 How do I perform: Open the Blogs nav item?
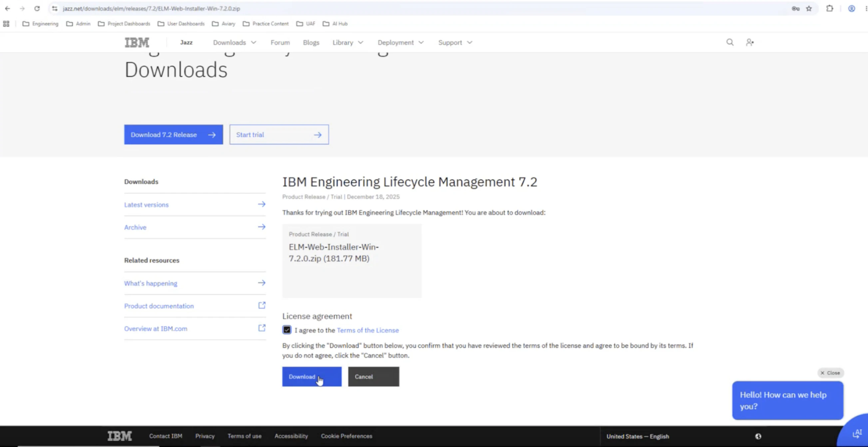click(x=311, y=42)
